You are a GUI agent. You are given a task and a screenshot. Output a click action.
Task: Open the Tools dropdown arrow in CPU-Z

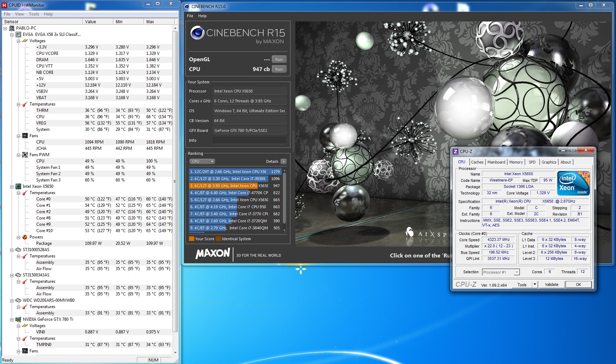(x=535, y=285)
